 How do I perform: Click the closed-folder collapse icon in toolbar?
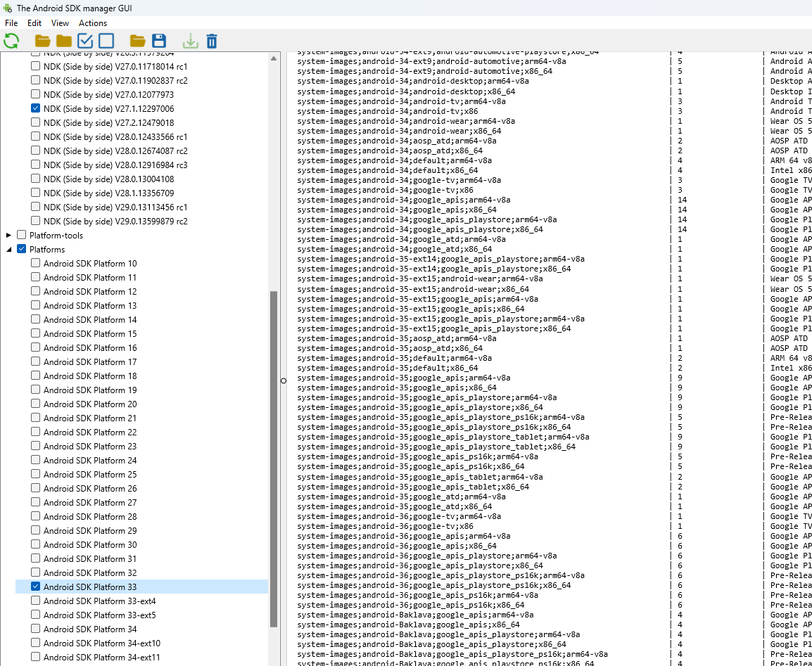[64, 41]
